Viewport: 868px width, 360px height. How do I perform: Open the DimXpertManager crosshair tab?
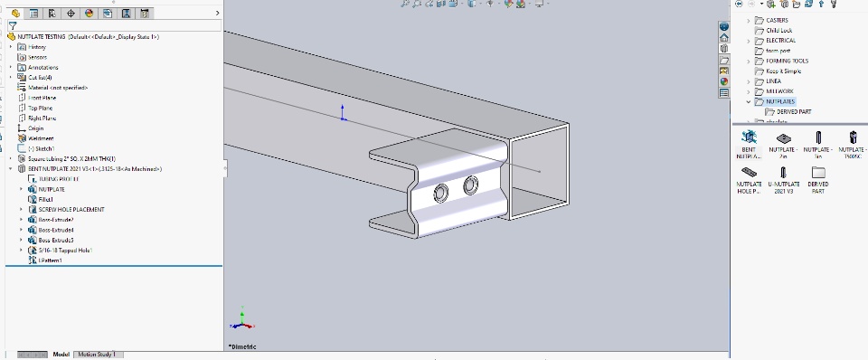click(71, 14)
